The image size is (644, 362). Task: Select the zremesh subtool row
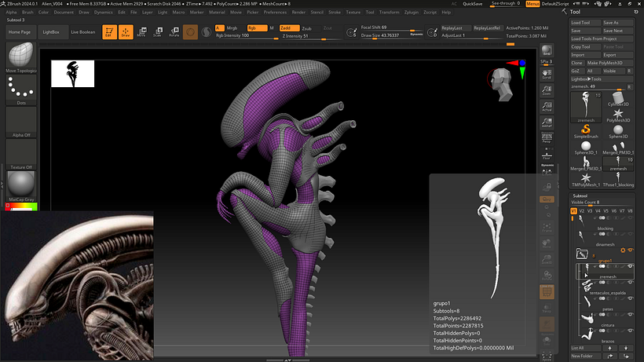(x=606, y=271)
